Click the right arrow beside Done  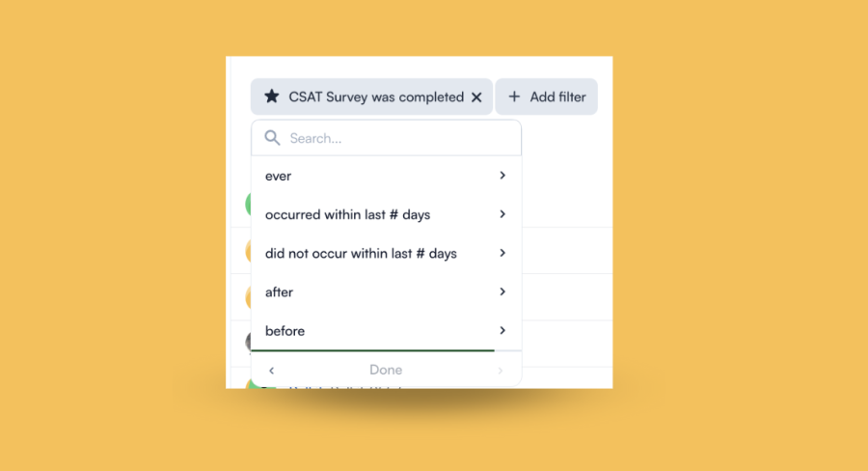point(501,371)
